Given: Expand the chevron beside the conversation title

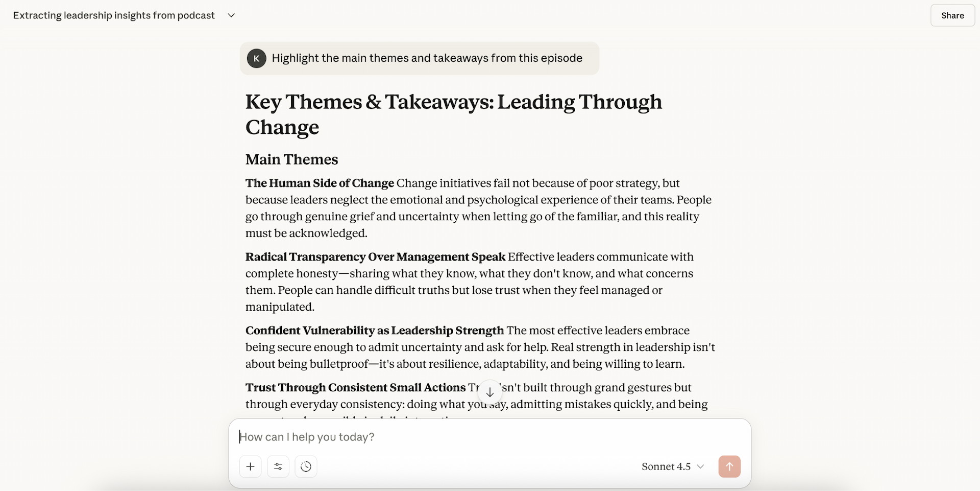Looking at the screenshot, I should [231, 15].
